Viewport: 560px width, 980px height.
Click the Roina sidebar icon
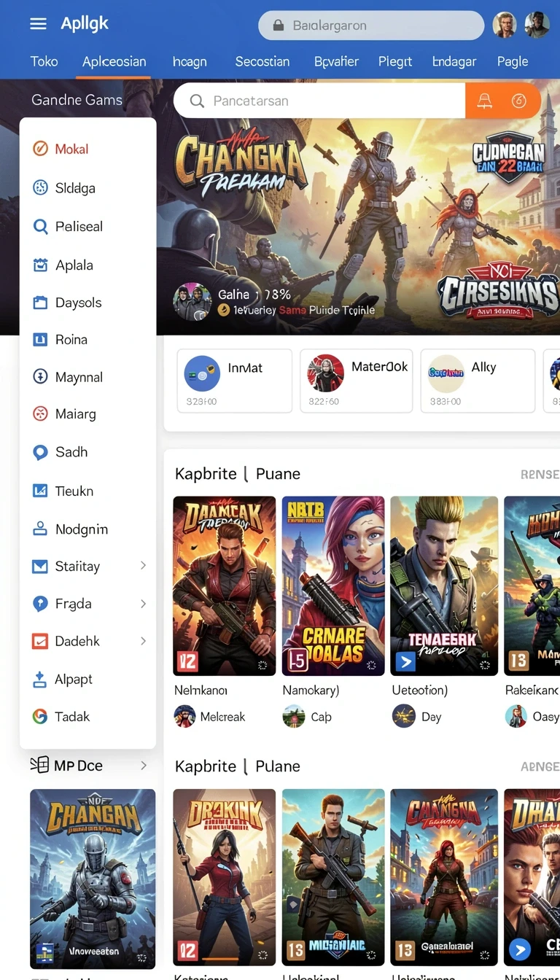[x=41, y=339]
